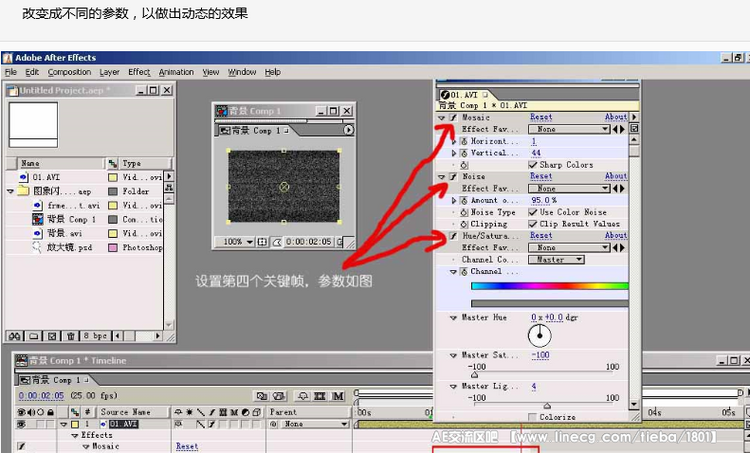Click the 8 bpc color depth button

point(95,336)
